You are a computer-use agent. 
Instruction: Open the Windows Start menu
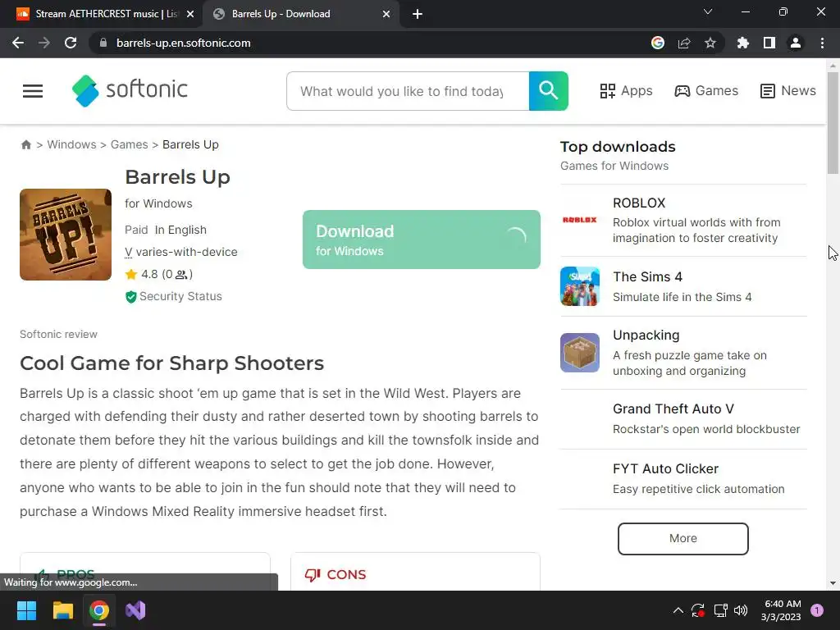point(26,610)
